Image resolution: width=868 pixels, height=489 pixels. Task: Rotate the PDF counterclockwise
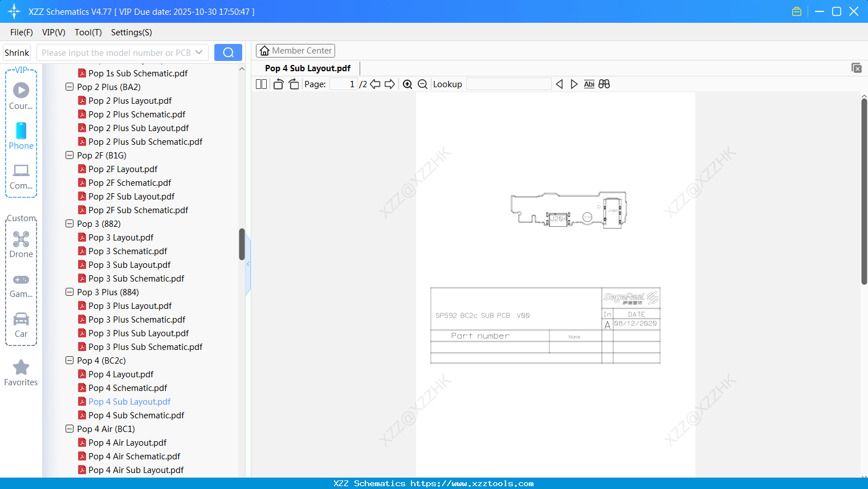click(278, 84)
